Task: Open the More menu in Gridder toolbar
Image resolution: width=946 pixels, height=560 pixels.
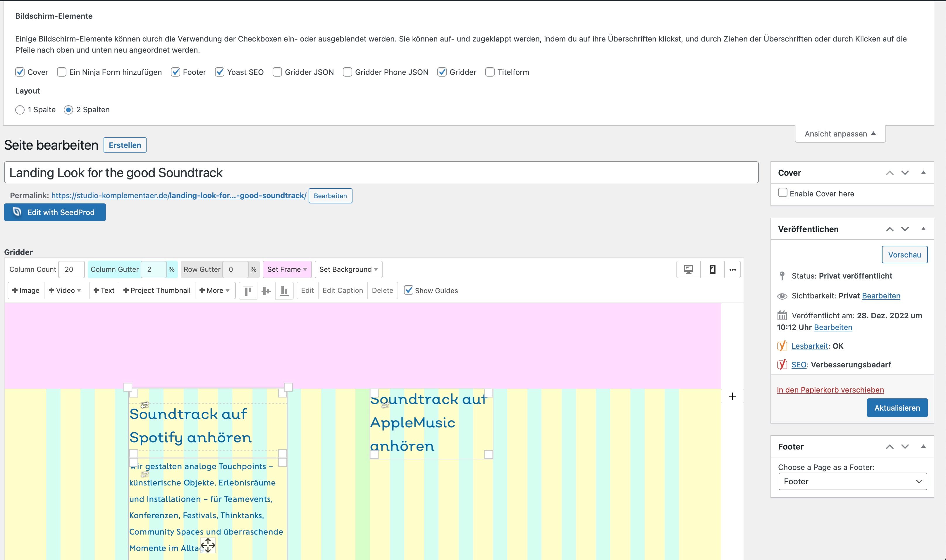Action: 214,291
